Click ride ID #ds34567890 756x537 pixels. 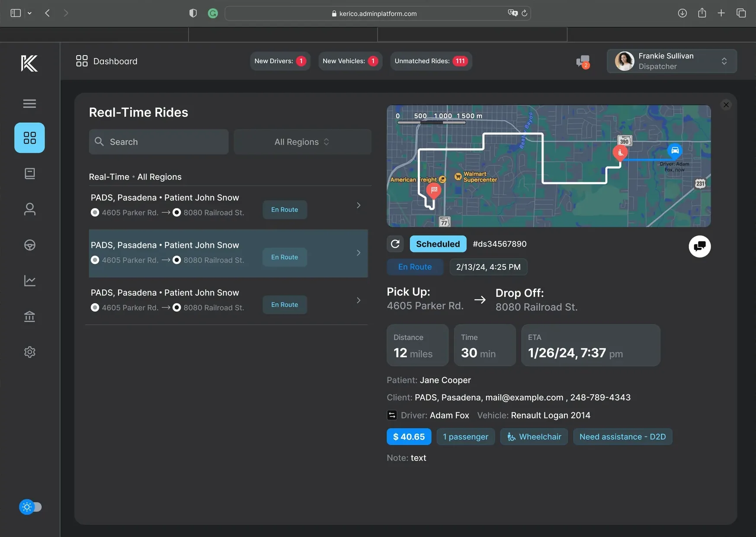tap(500, 244)
